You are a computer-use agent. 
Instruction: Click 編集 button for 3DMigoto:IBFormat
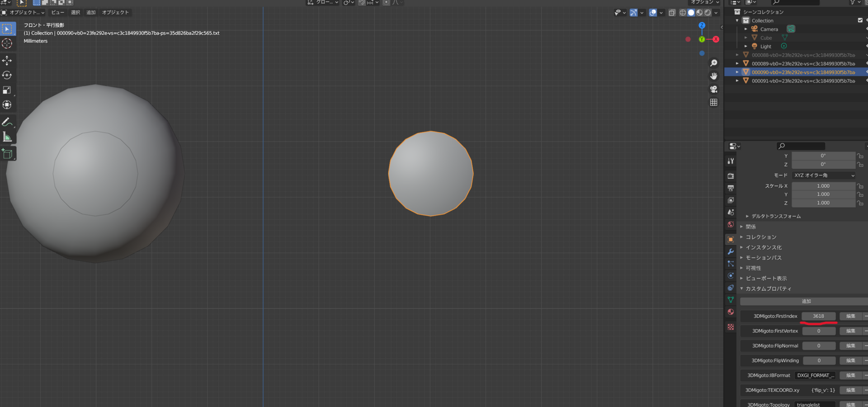[851, 375]
